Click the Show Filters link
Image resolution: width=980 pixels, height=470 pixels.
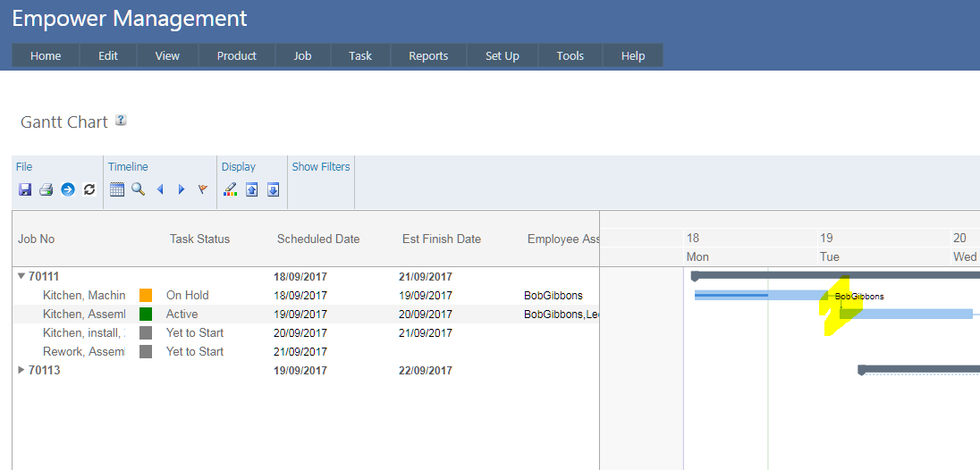[x=321, y=167]
